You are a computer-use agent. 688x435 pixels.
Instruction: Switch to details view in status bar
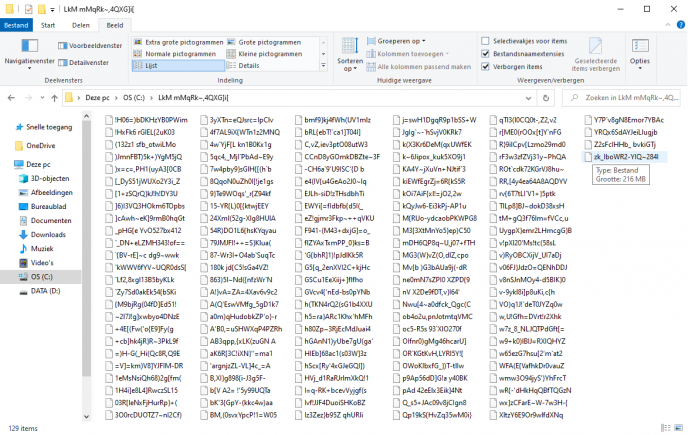tap(666, 428)
